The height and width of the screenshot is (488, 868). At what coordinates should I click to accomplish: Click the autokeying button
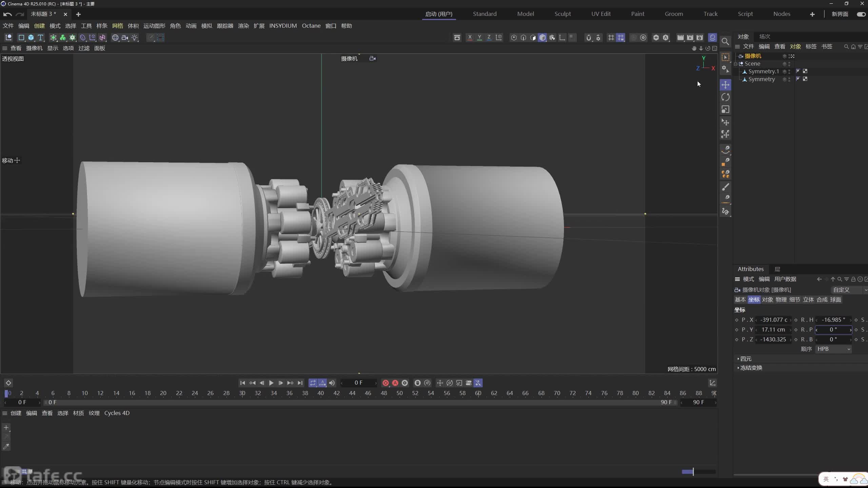point(395,383)
